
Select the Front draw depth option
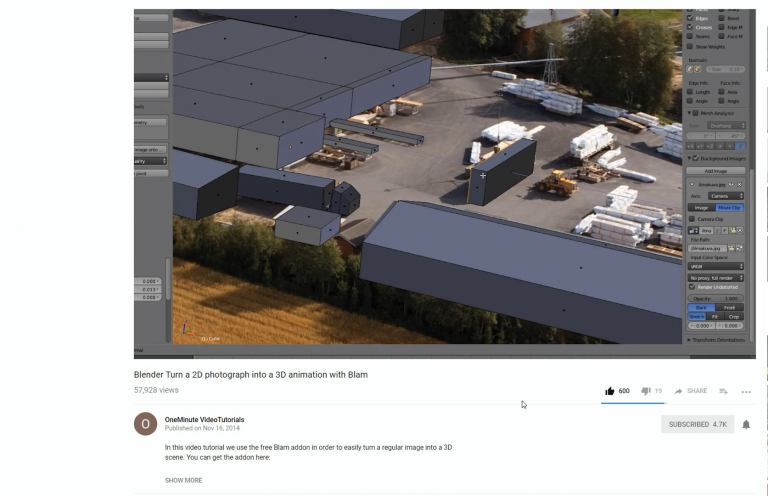pyautogui.click(x=729, y=307)
